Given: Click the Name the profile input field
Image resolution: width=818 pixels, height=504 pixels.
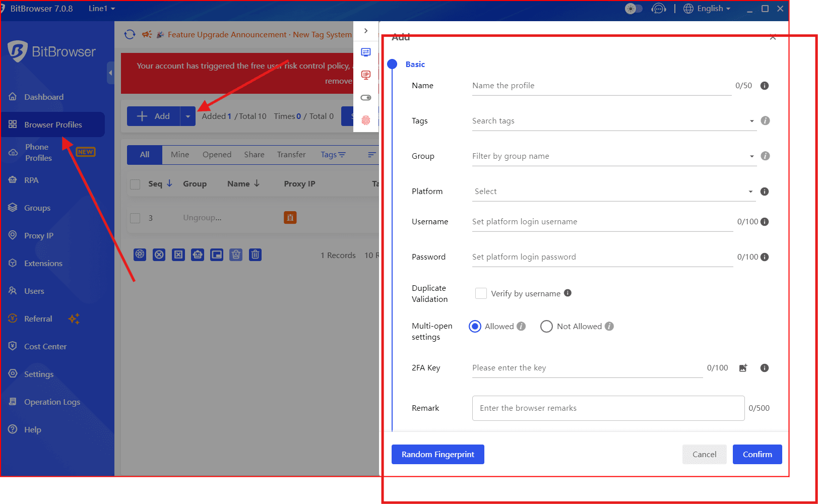Looking at the screenshot, I should 601,86.
